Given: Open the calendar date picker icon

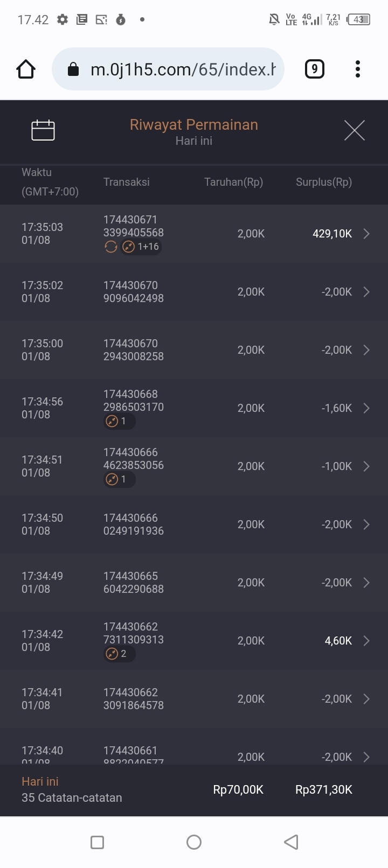Looking at the screenshot, I should tap(43, 130).
